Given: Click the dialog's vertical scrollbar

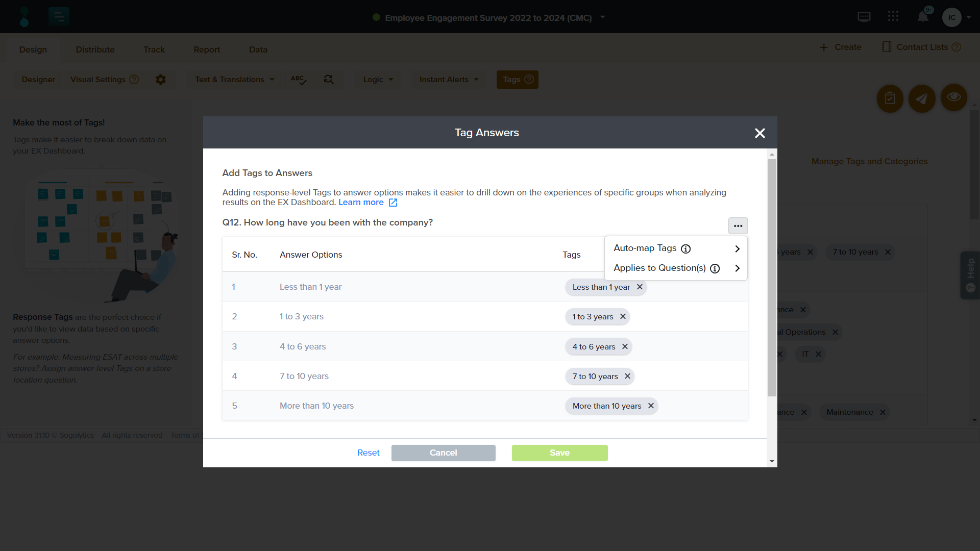Looking at the screenshot, I should [772, 275].
